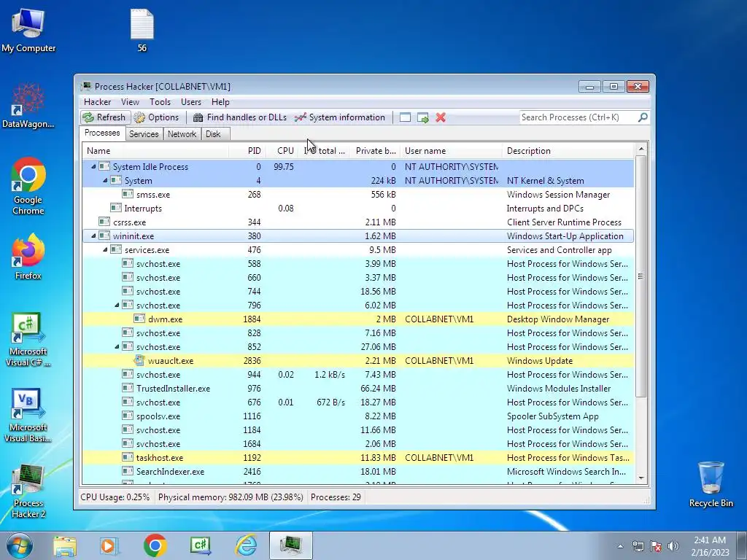Collapse svchost.exe PID 852 node
The image size is (747, 560).
117,346
